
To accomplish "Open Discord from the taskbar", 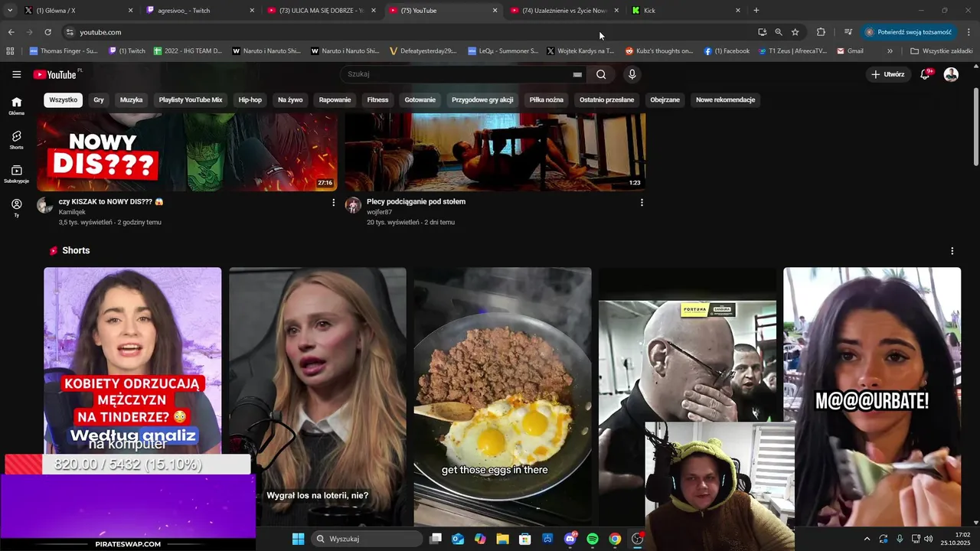I will click(x=570, y=539).
